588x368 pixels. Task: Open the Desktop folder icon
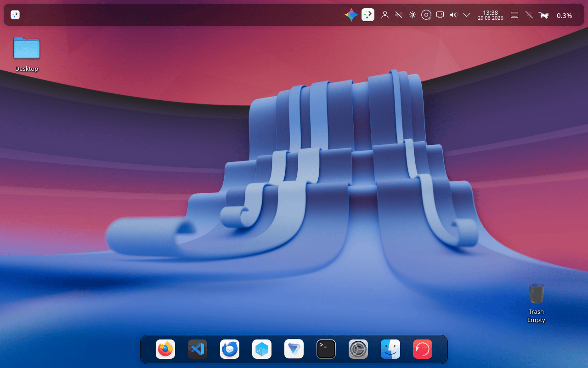pos(27,48)
